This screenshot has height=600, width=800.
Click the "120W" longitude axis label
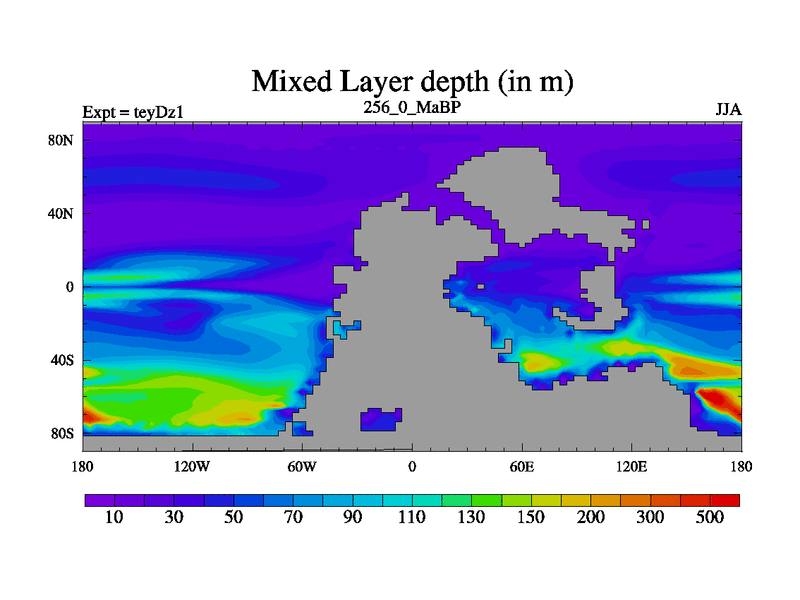click(x=192, y=466)
